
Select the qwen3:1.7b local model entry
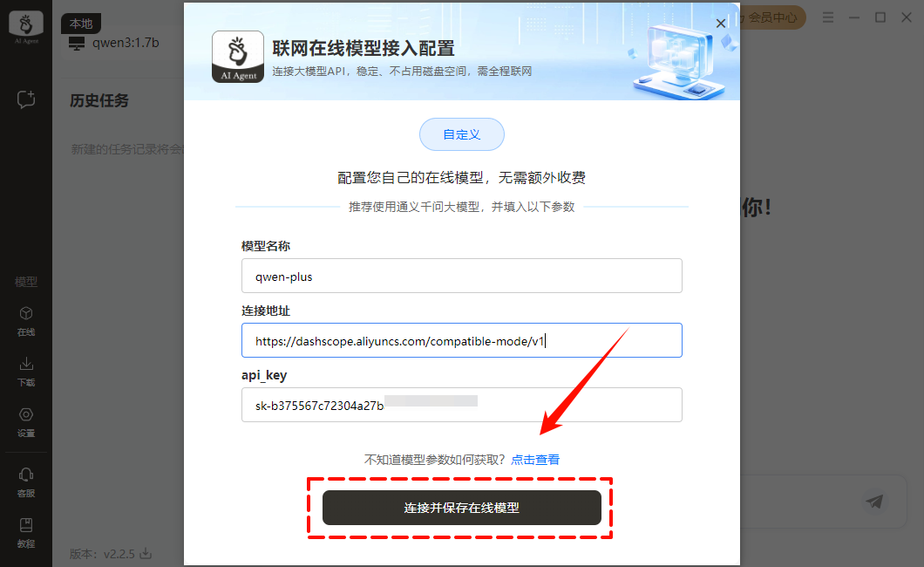coord(114,43)
